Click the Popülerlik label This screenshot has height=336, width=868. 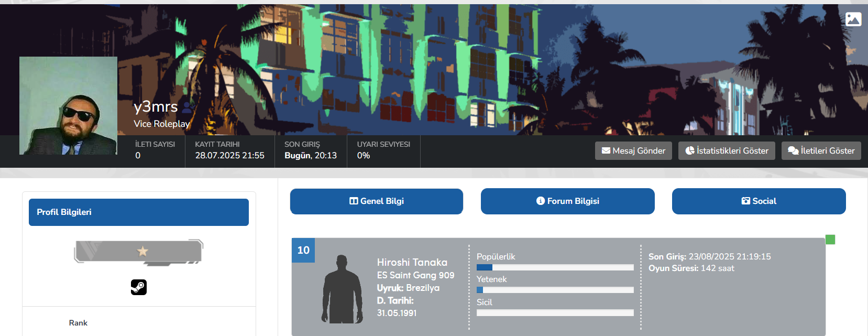click(x=496, y=256)
